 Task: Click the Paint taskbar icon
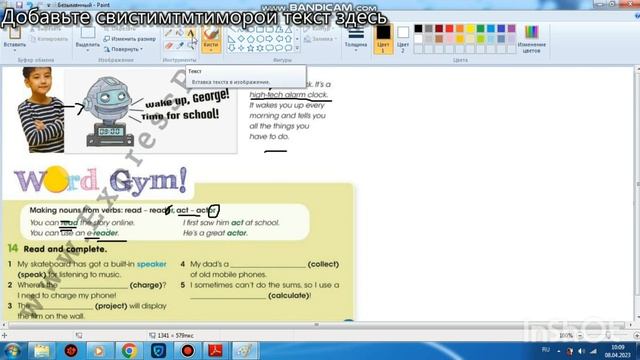coord(245,351)
